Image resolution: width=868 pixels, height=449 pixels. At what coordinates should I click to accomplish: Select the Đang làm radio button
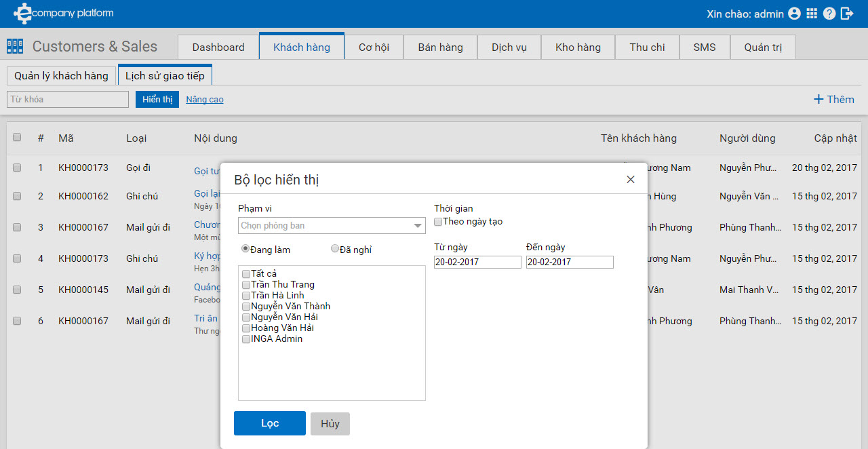click(x=245, y=249)
